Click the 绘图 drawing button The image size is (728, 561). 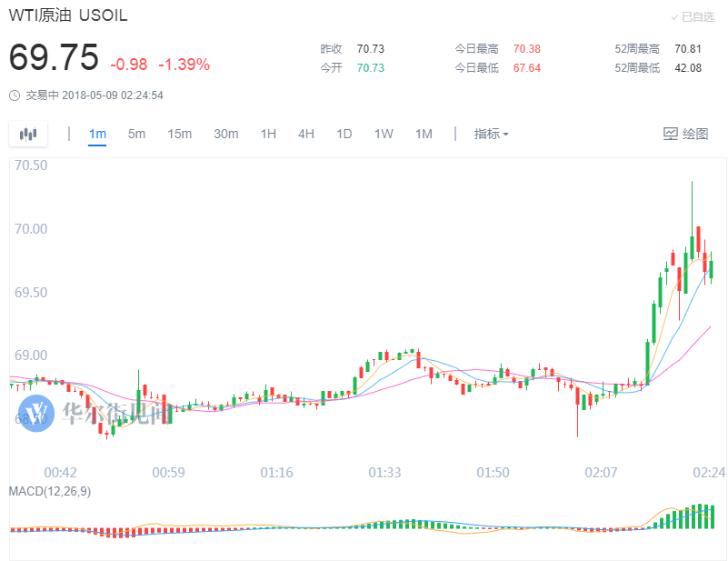pyautogui.click(x=686, y=135)
